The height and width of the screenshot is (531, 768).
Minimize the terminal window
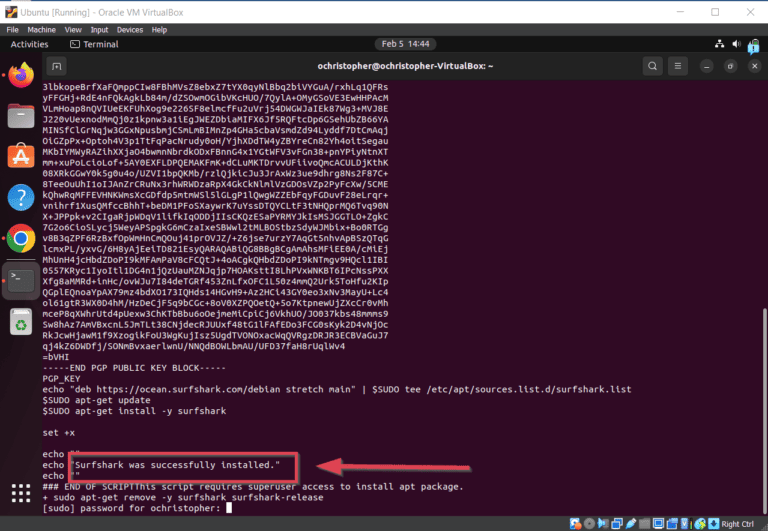pos(706,66)
